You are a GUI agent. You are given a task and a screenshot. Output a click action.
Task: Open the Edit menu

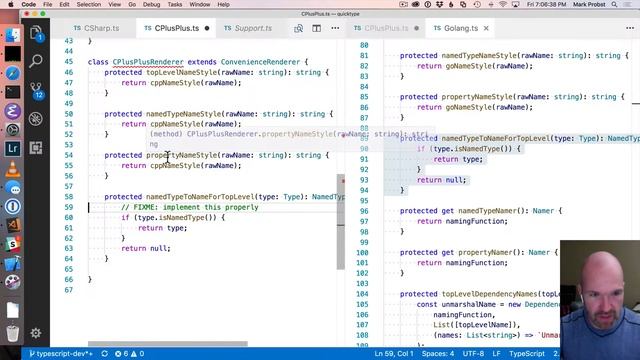(64, 4)
